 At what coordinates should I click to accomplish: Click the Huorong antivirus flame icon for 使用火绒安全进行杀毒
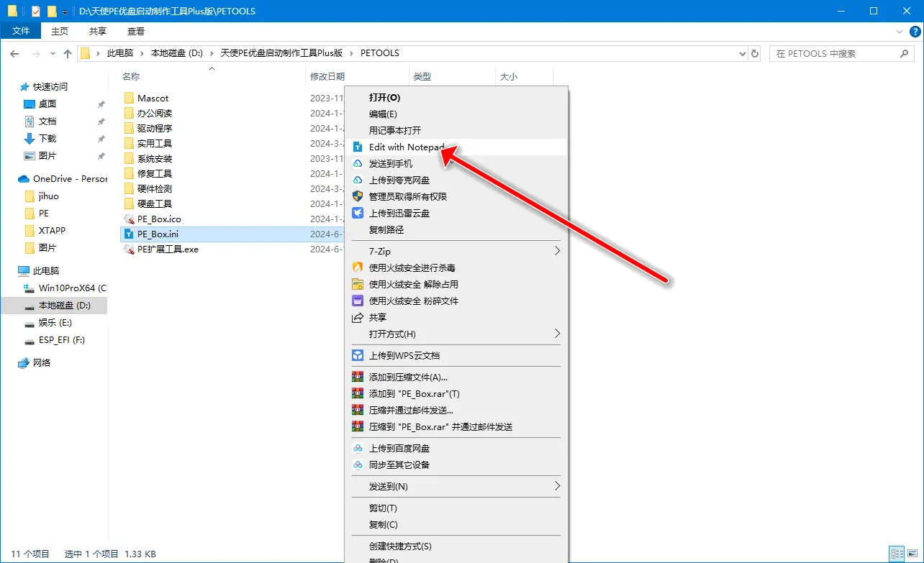[x=358, y=267]
